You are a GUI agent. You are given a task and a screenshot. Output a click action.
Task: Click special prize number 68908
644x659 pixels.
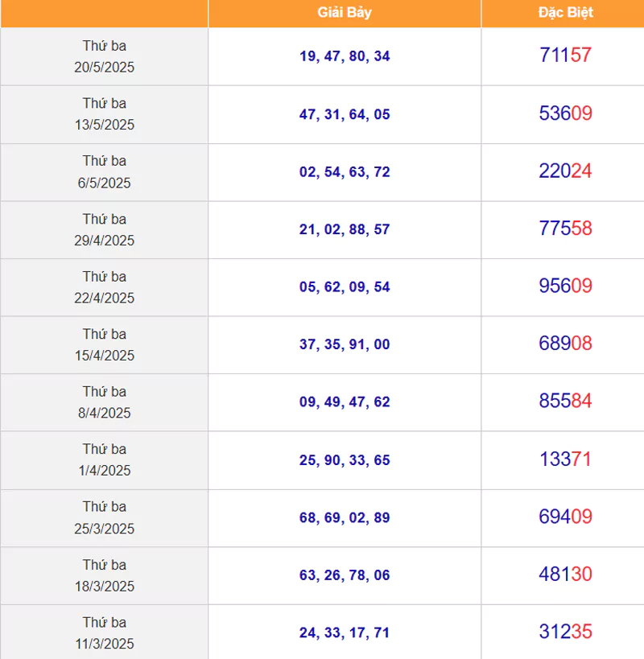point(565,344)
